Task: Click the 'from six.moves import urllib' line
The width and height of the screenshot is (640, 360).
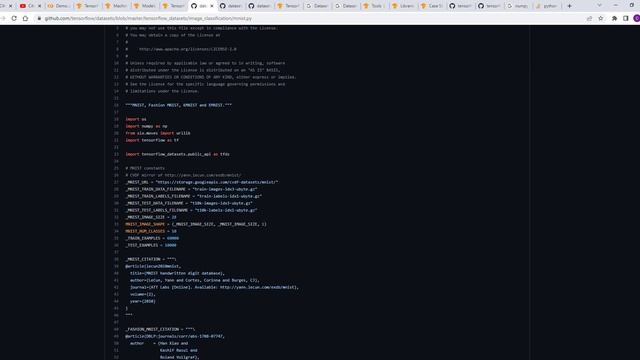Action: click(x=158, y=133)
